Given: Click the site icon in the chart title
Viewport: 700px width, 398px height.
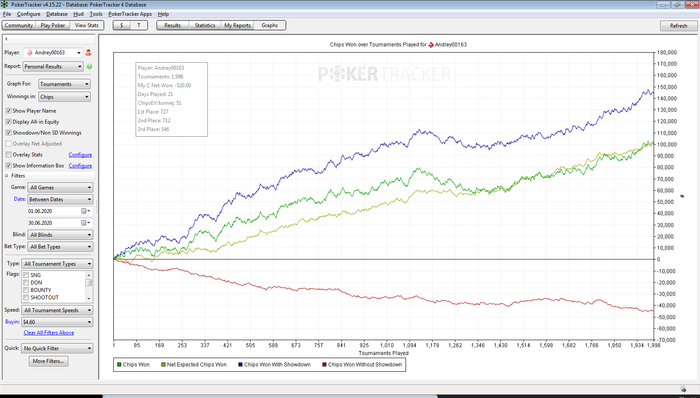Looking at the screenshot, I should [431, 45].
